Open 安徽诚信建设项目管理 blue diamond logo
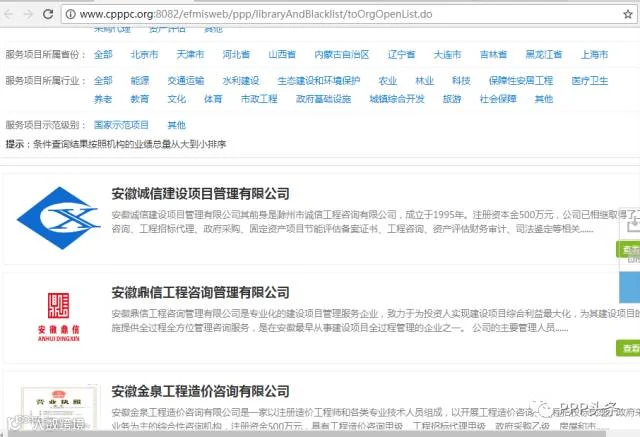The width and height of the screenshot is (640, 437). [x=58, y=218]
